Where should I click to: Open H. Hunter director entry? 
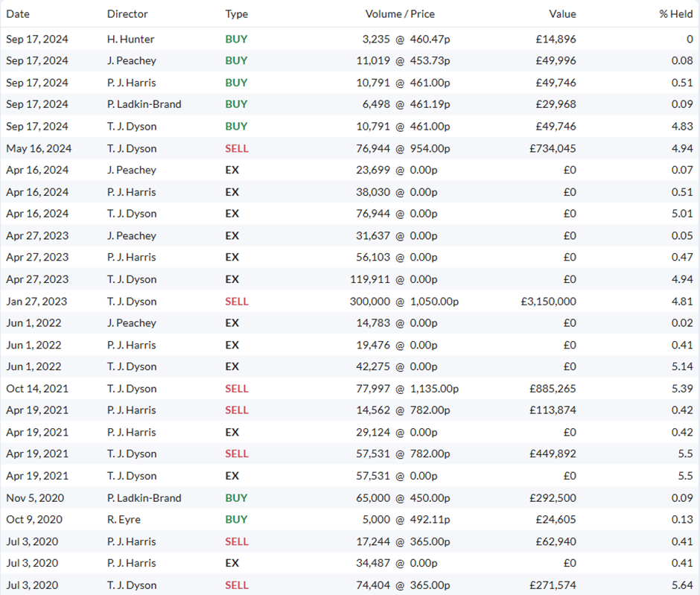(131, 39)
